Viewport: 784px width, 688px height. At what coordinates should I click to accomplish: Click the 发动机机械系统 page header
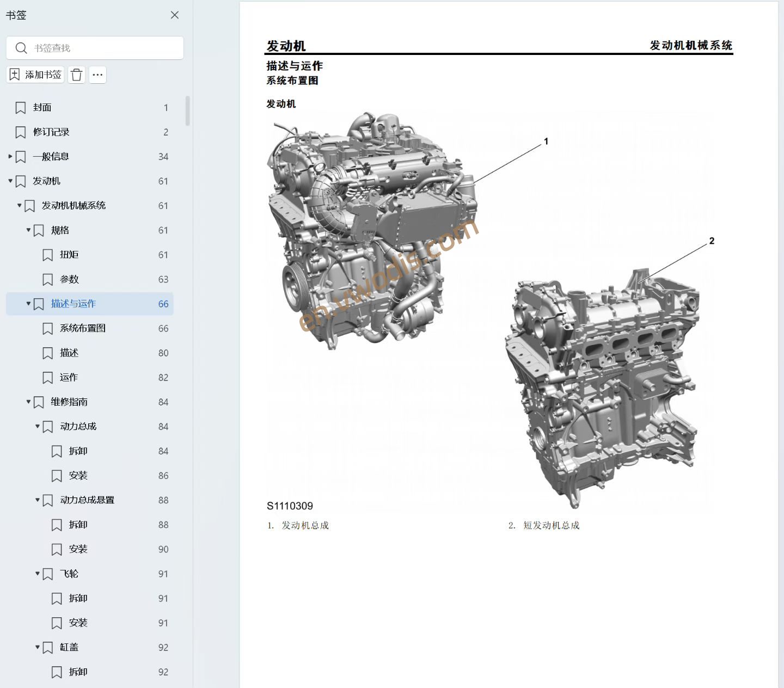(x=691, y=45)
